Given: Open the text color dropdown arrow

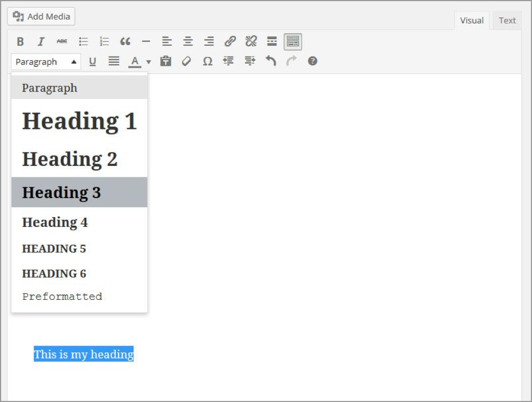Looking at the screenshot, I should pos(146,61).
